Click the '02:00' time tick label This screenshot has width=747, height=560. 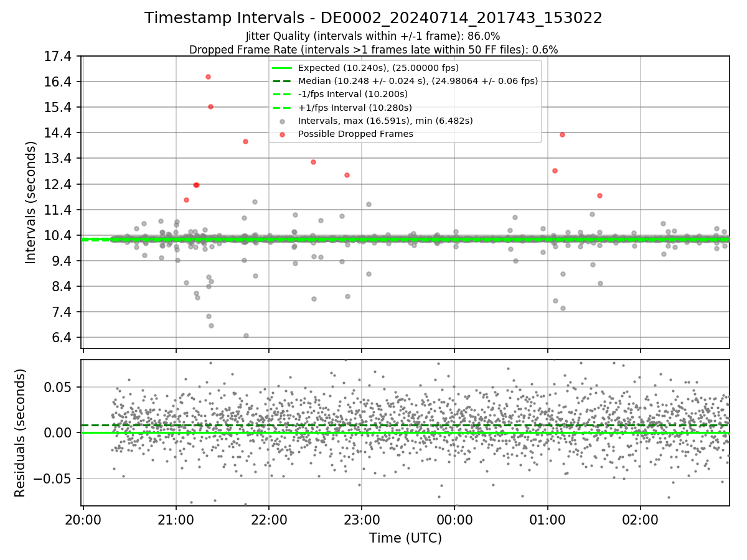641,519
